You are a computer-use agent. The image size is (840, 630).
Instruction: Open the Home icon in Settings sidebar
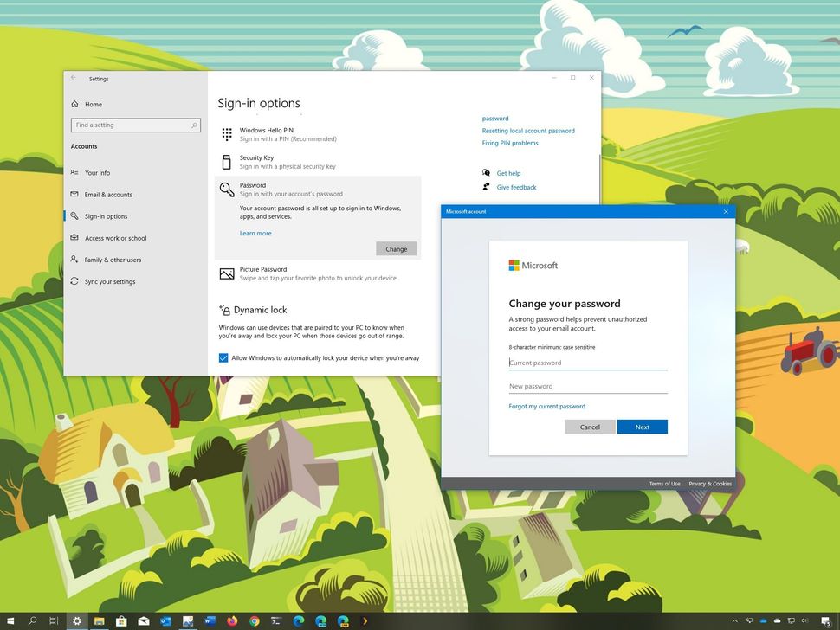point(74,104)
